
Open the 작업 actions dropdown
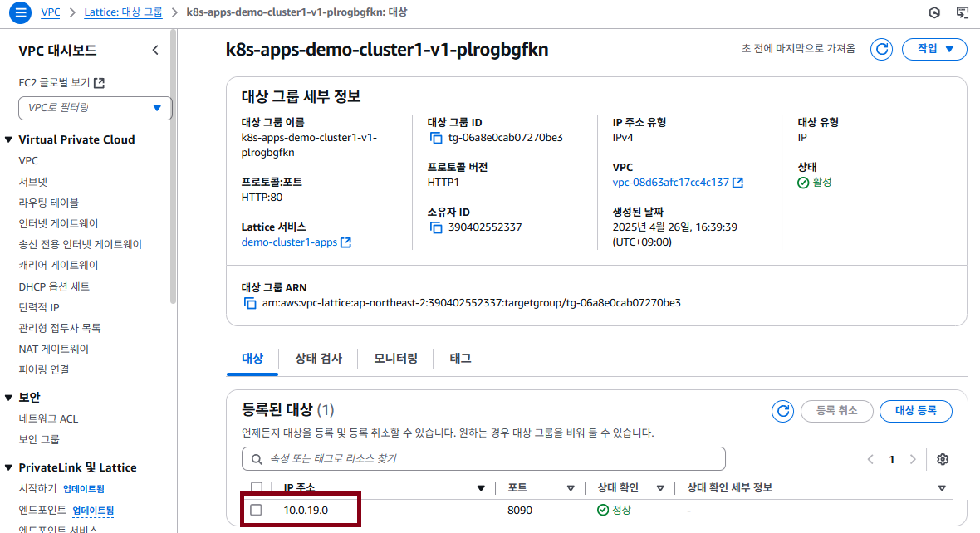coord(934,49)
